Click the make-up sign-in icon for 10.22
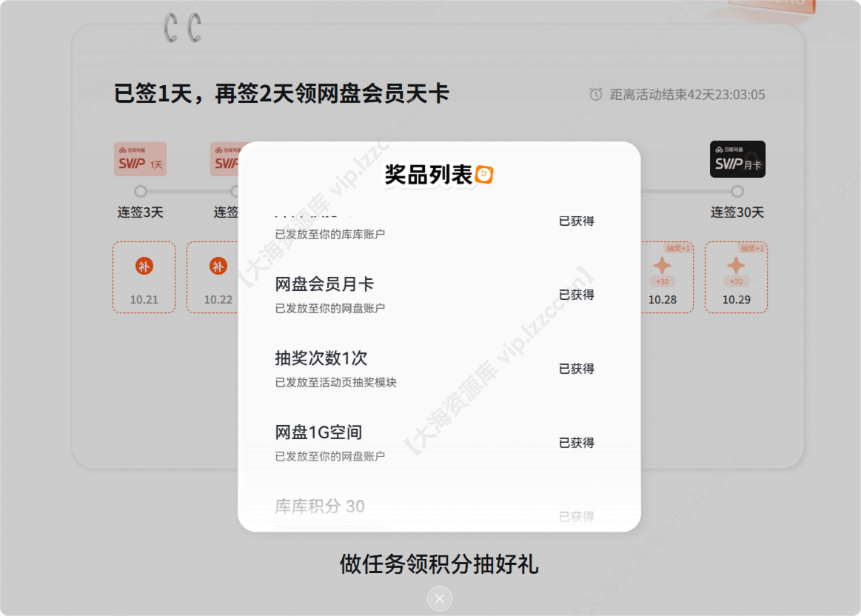 (x=218, y=267)
